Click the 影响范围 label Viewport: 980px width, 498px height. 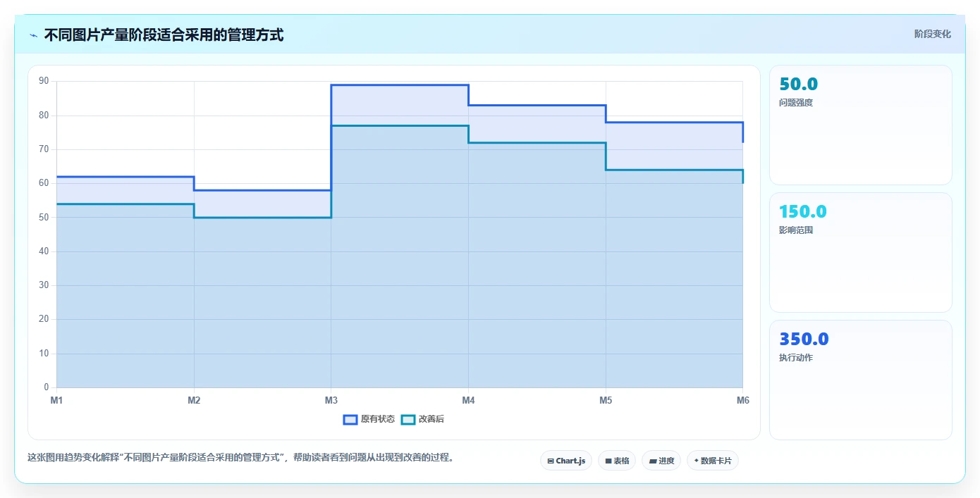pyautogui.click(x=796, y=230)
